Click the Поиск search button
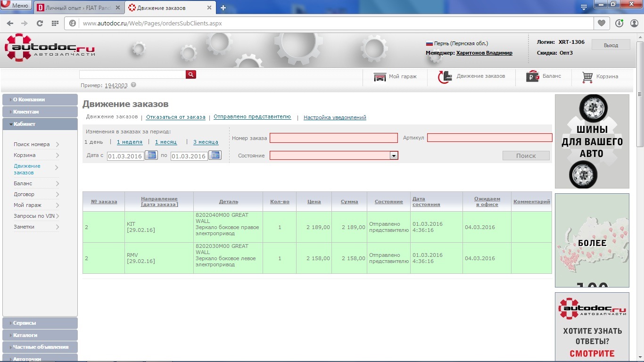 click(526, 156)
